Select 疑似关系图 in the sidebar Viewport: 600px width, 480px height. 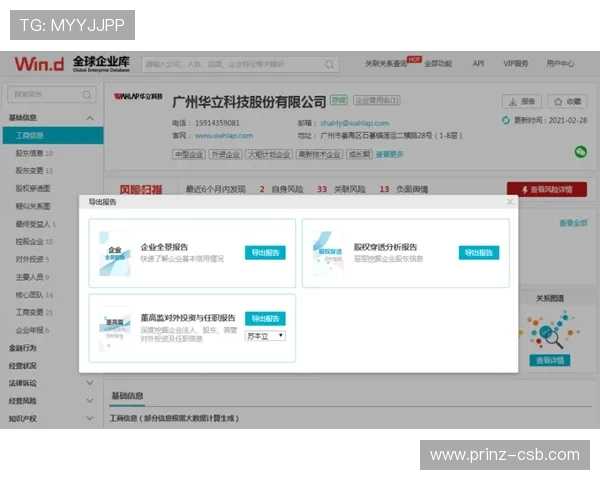pyautogui.click(x=33, y=206)
